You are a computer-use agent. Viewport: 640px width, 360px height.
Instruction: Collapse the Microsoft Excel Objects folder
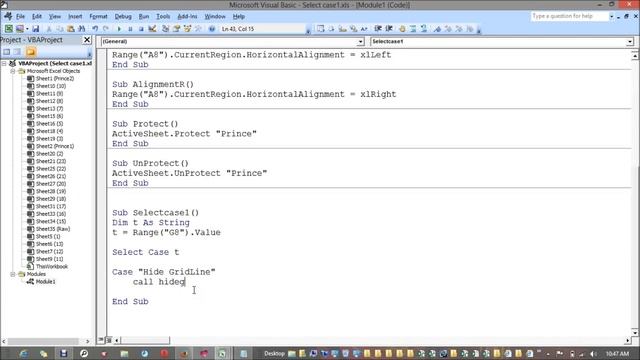[x=13, y=71]
